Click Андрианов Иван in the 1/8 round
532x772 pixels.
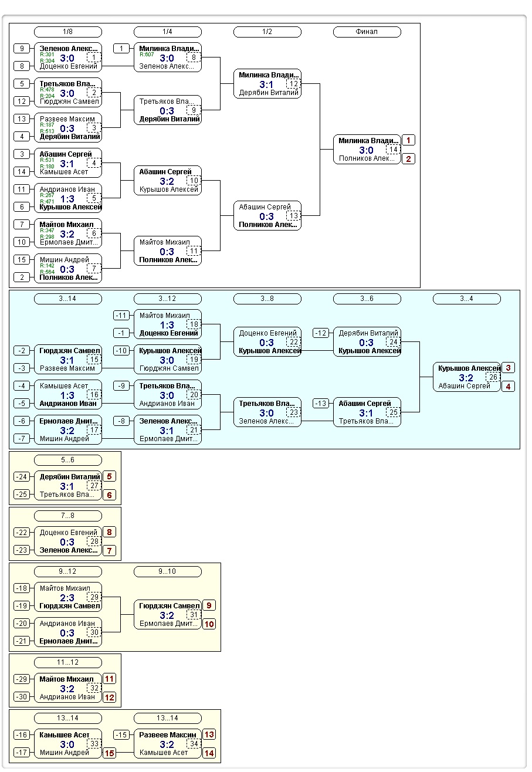point(67,189)
